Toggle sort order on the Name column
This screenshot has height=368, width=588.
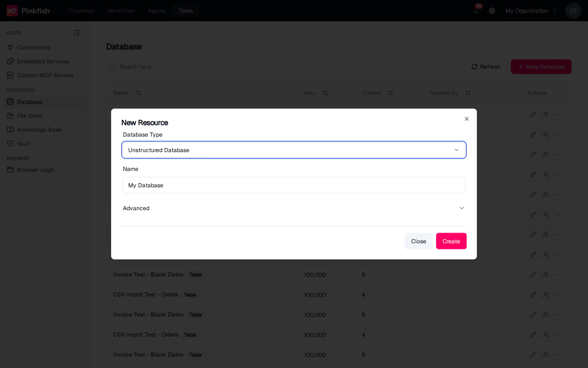point(138,93)
